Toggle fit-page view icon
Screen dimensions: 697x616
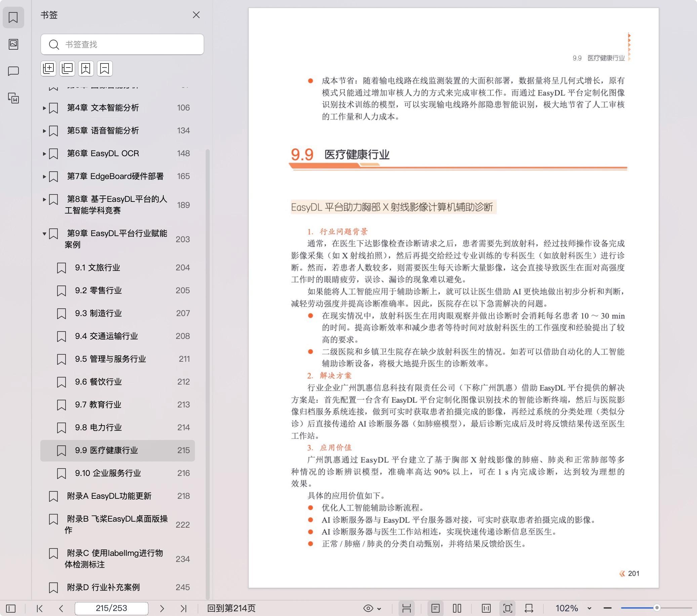[508, 608]
